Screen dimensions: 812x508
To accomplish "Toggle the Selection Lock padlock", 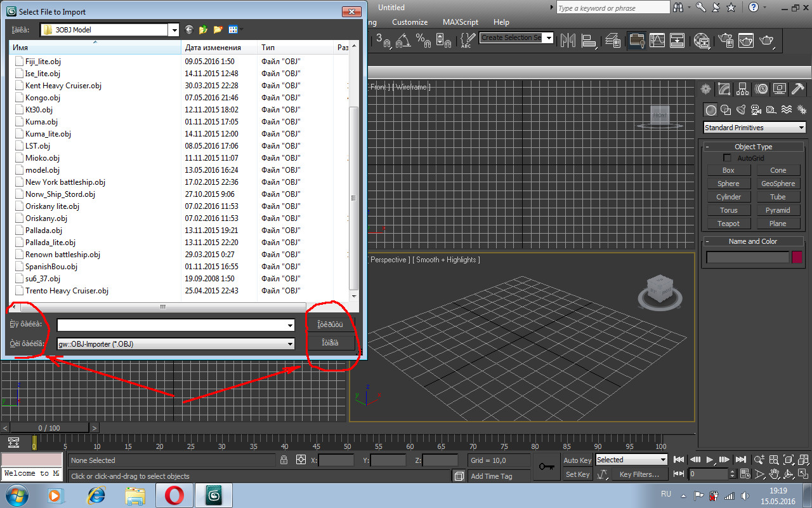I will click(x=284, y=460).
